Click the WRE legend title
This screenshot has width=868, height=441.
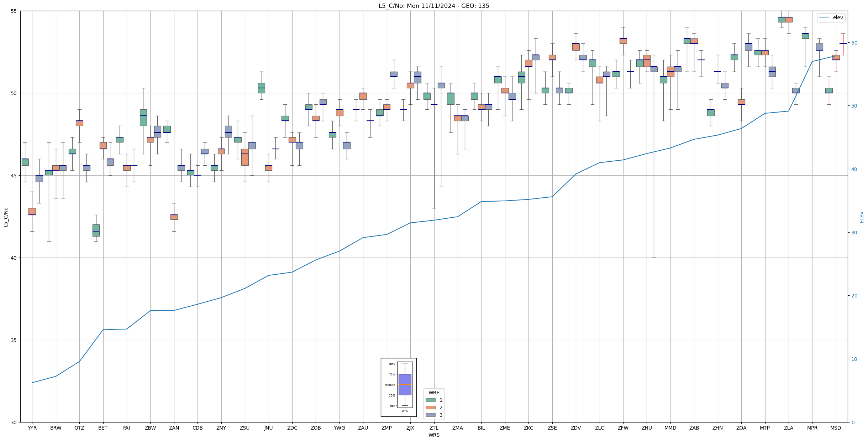pos(434,393)
